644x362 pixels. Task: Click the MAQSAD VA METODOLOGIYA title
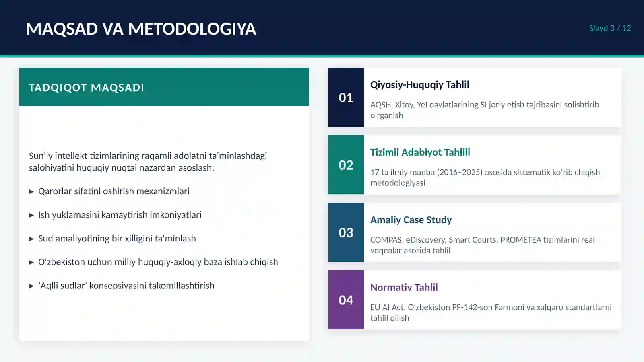[x=141, y=29]
